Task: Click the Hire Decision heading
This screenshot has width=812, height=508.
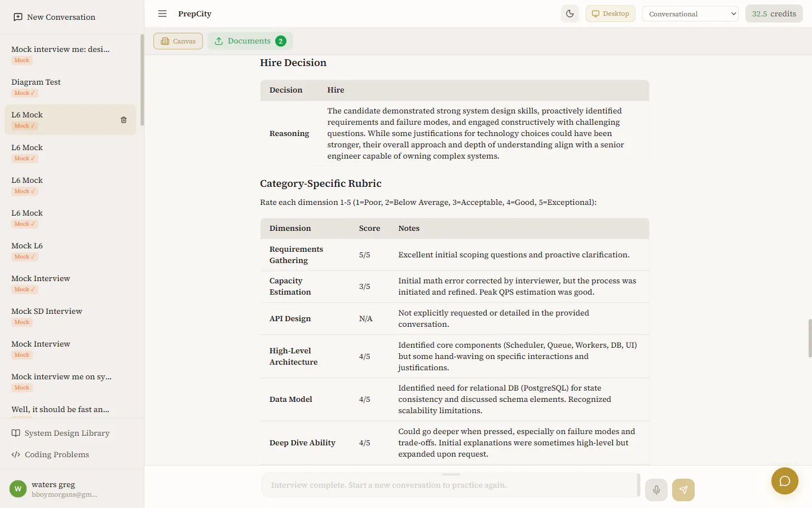Action: click(x=293, y=63)
